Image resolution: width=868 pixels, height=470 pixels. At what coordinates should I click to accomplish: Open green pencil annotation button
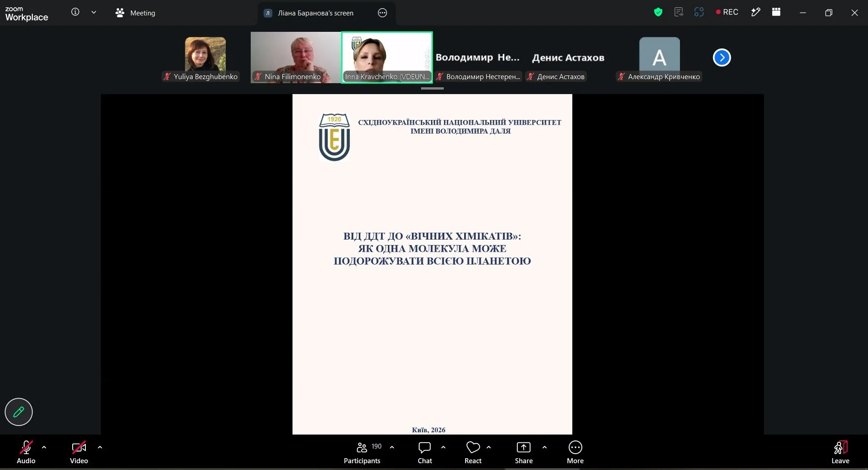pyautogui.click(x=19, y=412)
